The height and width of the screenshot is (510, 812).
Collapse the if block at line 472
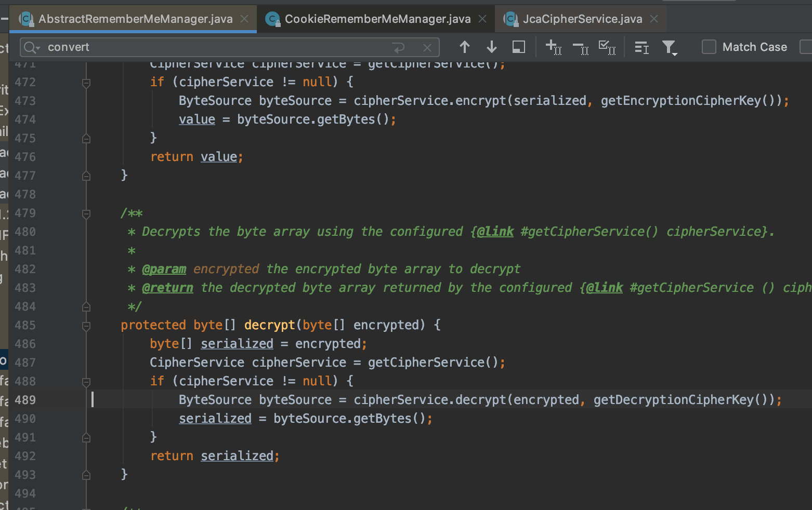[86, 83]
